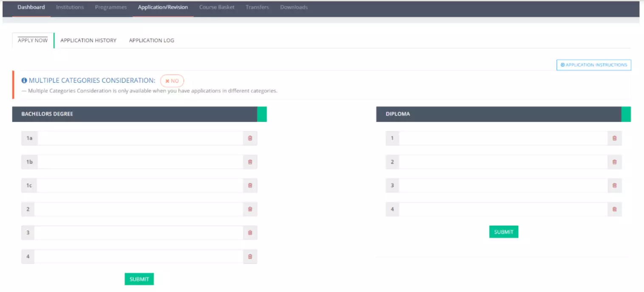Switch to Application History tab
Screen dimensions: 644x292
tap(88, 40)
